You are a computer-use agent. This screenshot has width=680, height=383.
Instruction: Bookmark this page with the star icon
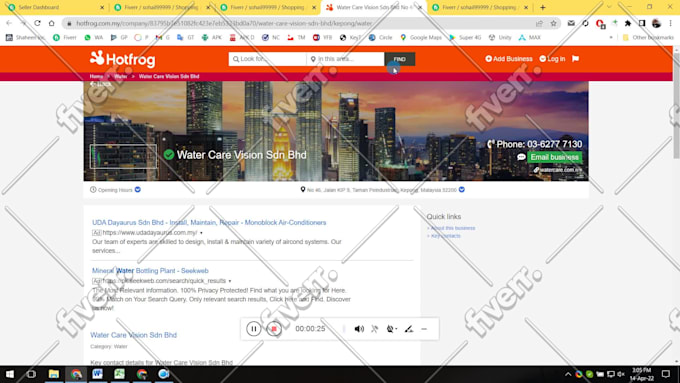pyautogui.click(x=553, y=23)
